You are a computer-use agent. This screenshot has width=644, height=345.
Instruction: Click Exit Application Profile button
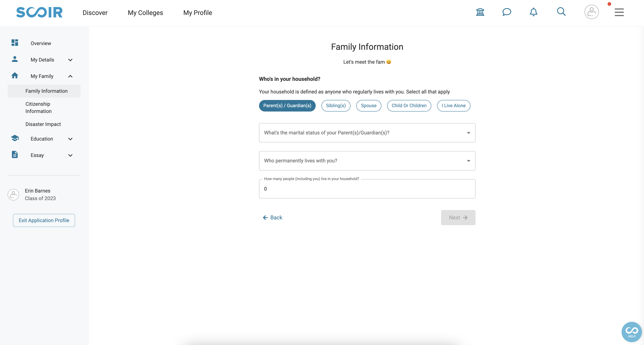[44, 220]
